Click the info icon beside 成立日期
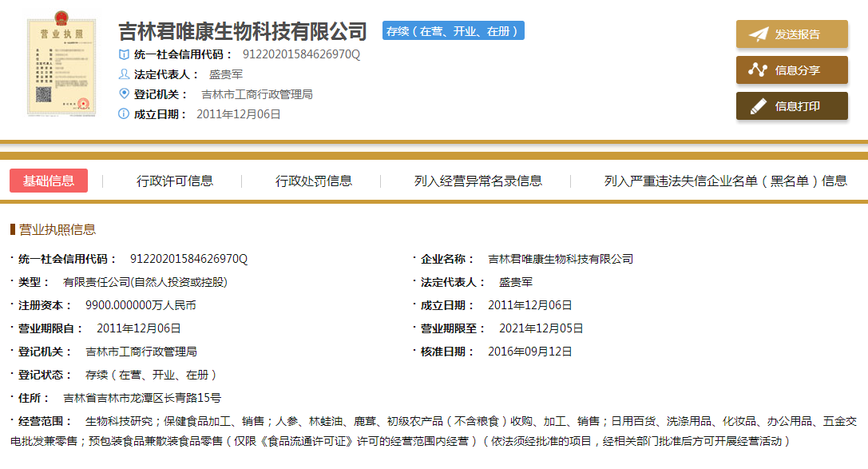Viewport: 868px width, 469px height. coord(124,114)
